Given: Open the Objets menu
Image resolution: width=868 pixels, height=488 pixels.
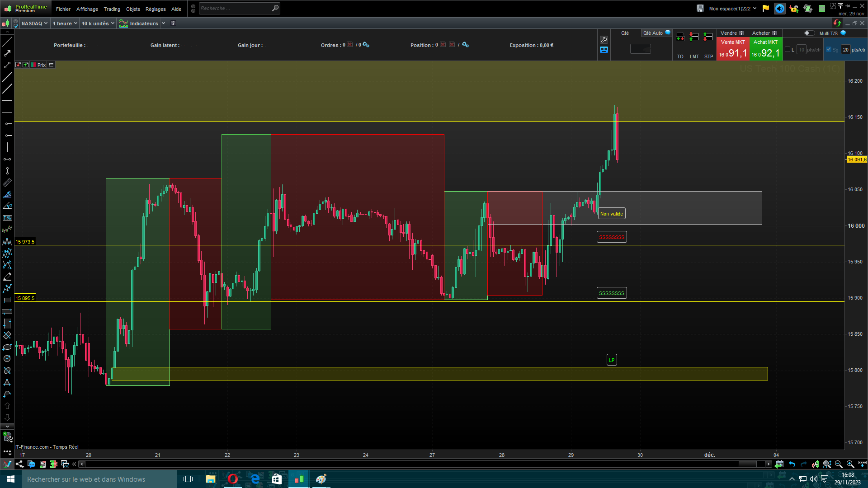Looking at the screenshot, I should coord(133,9).
